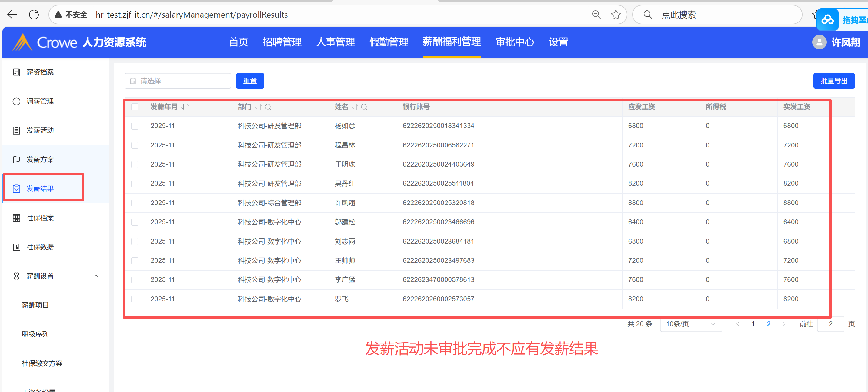The image size is (868, 392).
Task: Click the 重置 button
Action: [x=250, y=81]
